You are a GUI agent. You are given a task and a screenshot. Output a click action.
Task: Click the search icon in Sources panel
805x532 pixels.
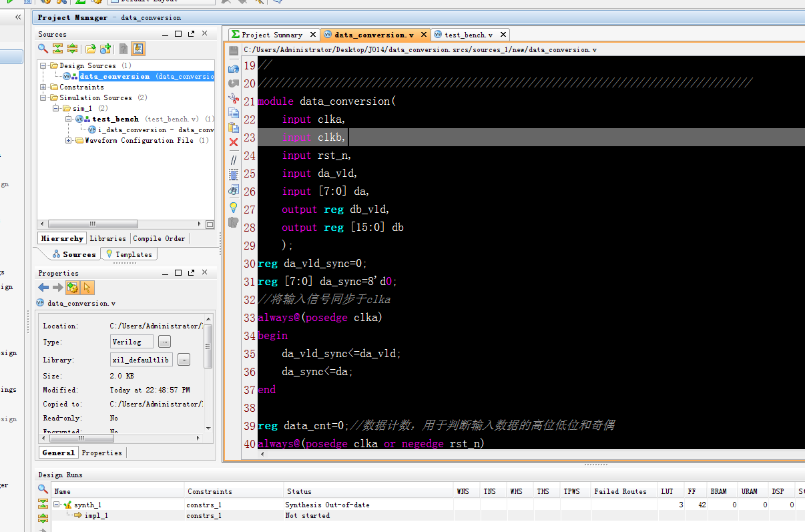[43, 49]
